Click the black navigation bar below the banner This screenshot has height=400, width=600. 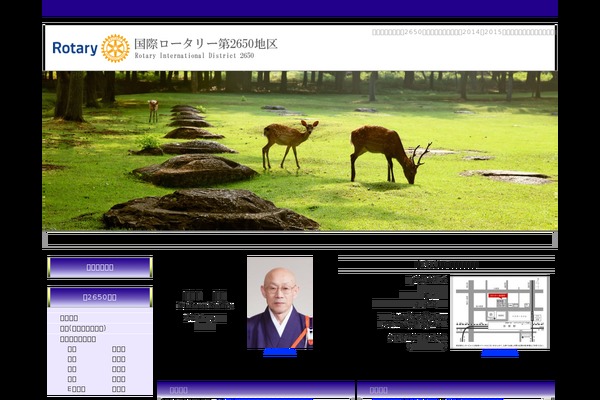(x=300, y=240)
